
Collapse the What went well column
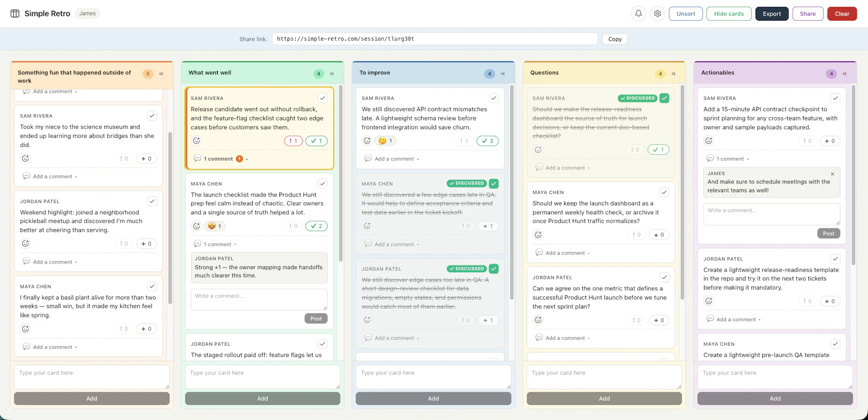pos(332,74)
